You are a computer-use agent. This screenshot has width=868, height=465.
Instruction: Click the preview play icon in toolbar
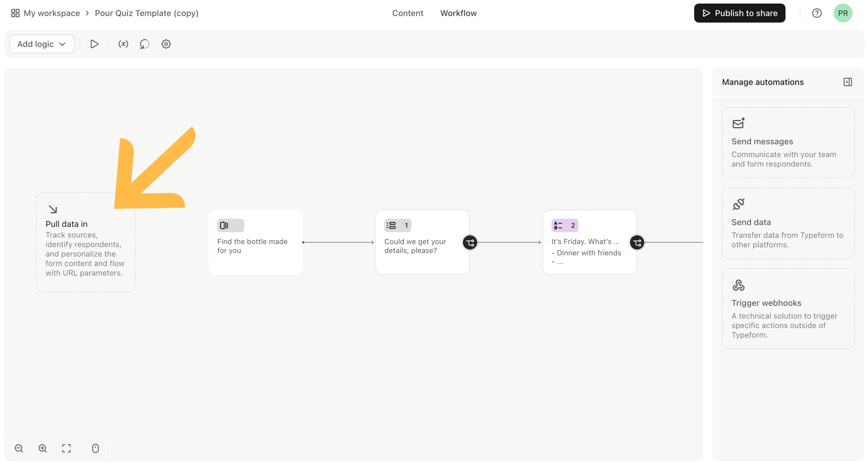94,44
